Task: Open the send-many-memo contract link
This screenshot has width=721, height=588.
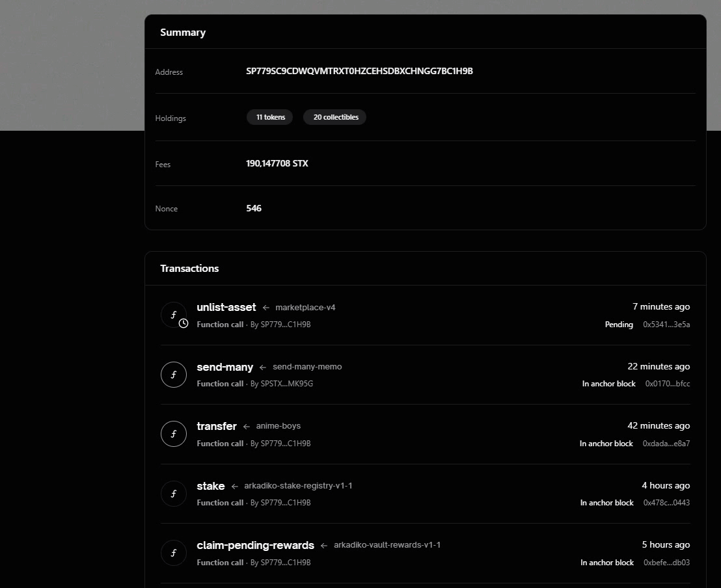Action: click(306, 366)
